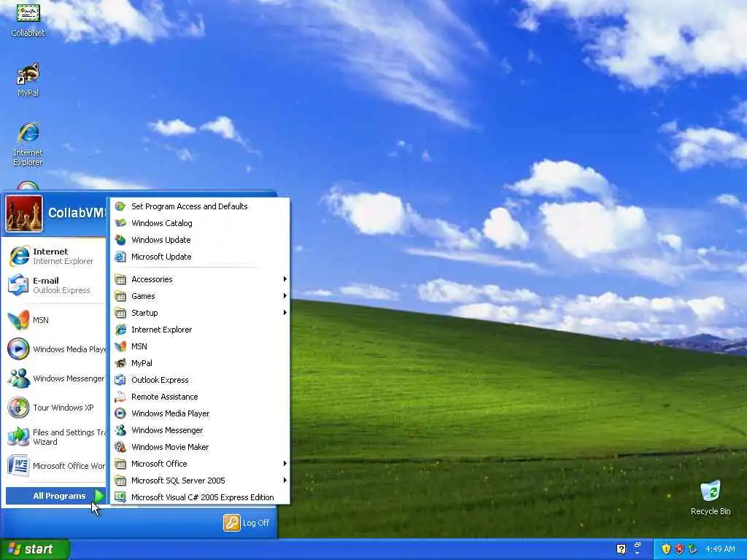Expand the Accessories submenu
This screenshot has width=747, height=560.
[x=200, y=279]
